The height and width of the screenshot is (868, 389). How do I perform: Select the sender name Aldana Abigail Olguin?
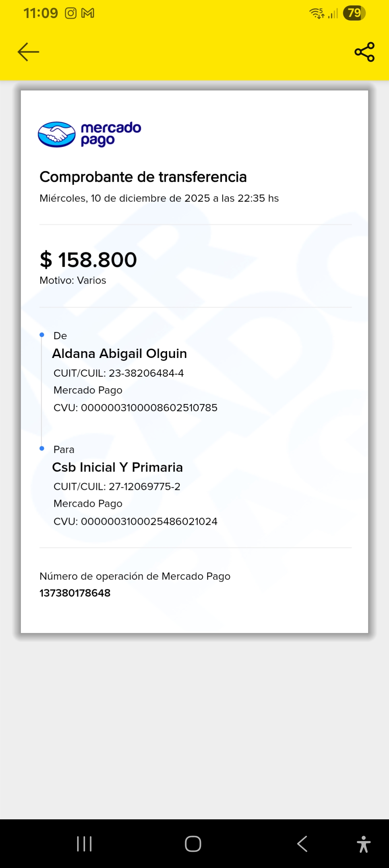[120, 354]
